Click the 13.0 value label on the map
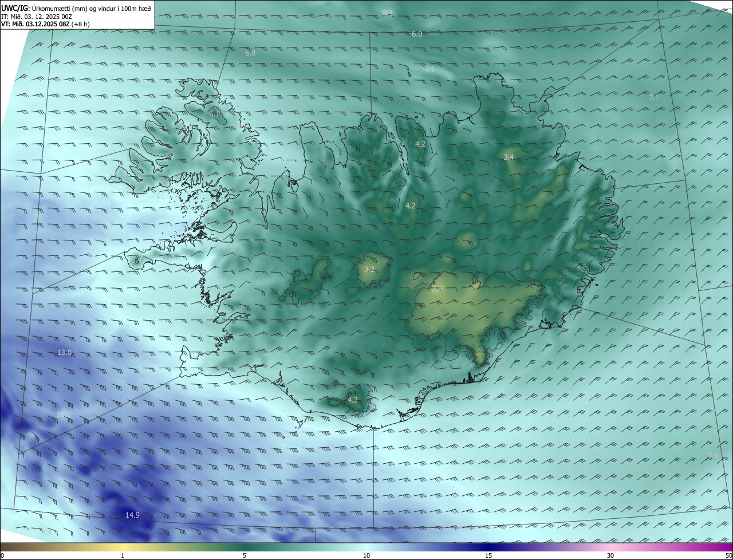The image size is (733, 560). (65, 353)
